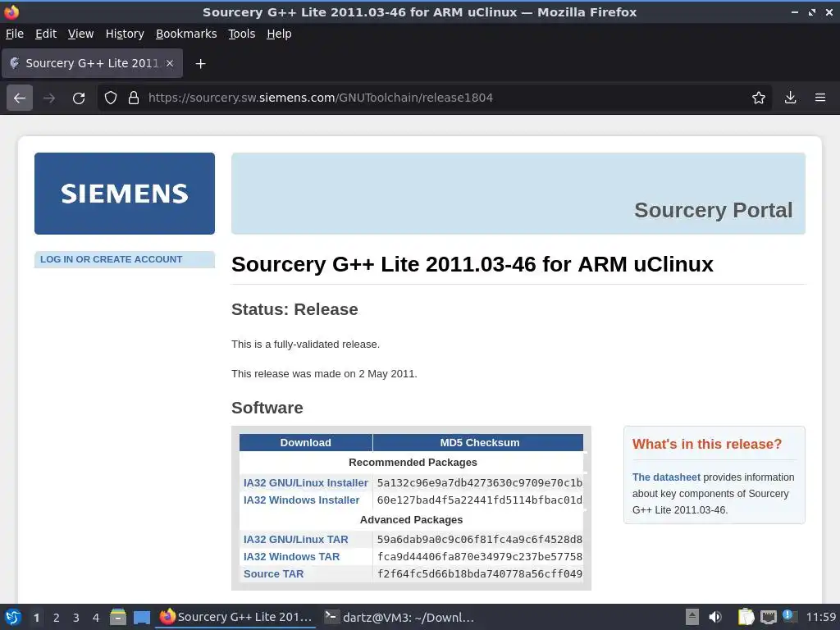Open a new tab
The height and width of the screenshot is (630, 840).
pyautogui.click(x=200, y=64)
